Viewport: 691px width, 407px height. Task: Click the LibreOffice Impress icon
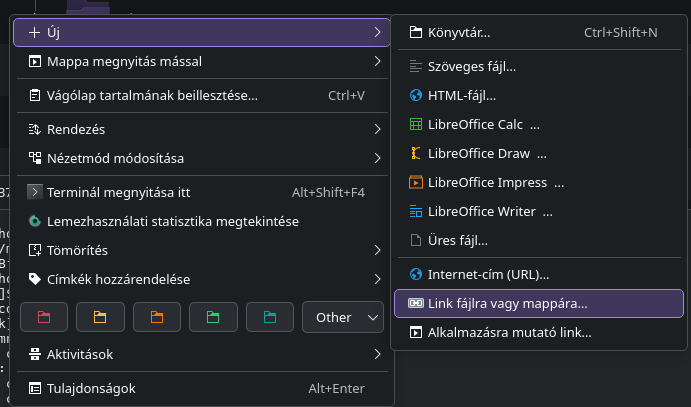pyautogui.click(x=417, y=183)
